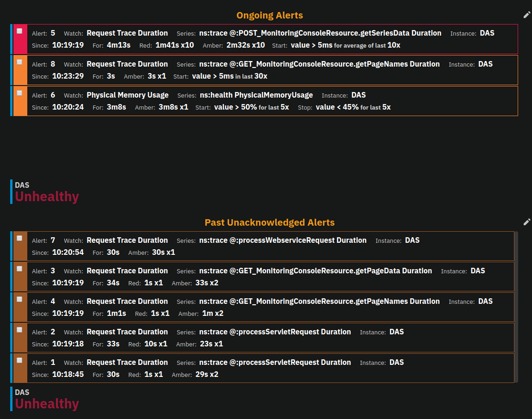Click the blue indicator beside bottom DAS label

tap(11, 398)
